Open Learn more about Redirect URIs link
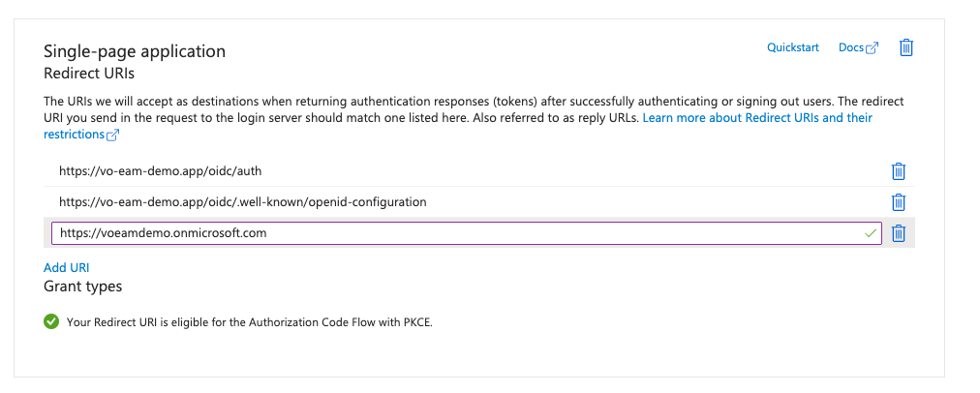Image resolution: width=980 pixels, height=393 pixels. point(756,118)
